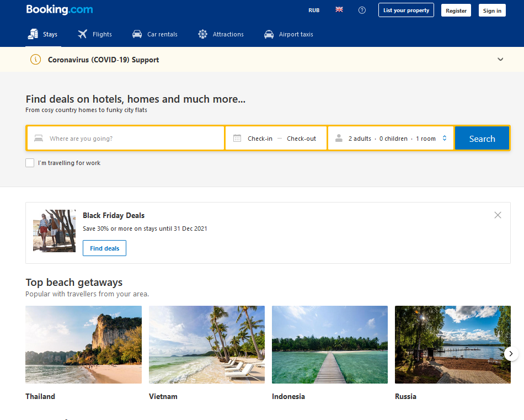Click the Coronavirus info circle icon
The height and width of the screenshot is (420, 524).
(36, 60)
